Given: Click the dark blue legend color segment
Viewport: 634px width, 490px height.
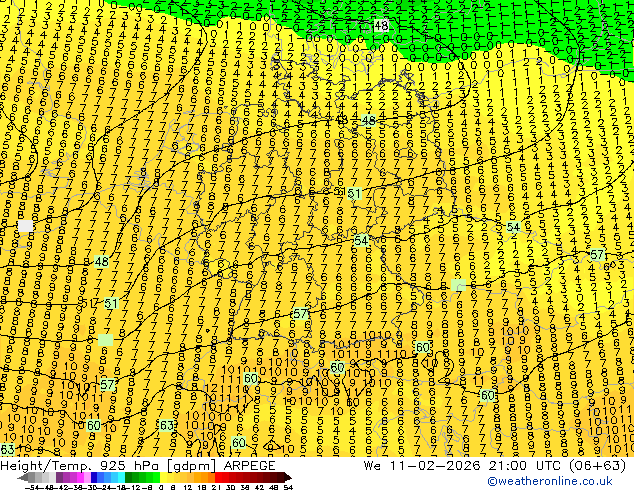Looking at the screenshot, I should [94, 477].
